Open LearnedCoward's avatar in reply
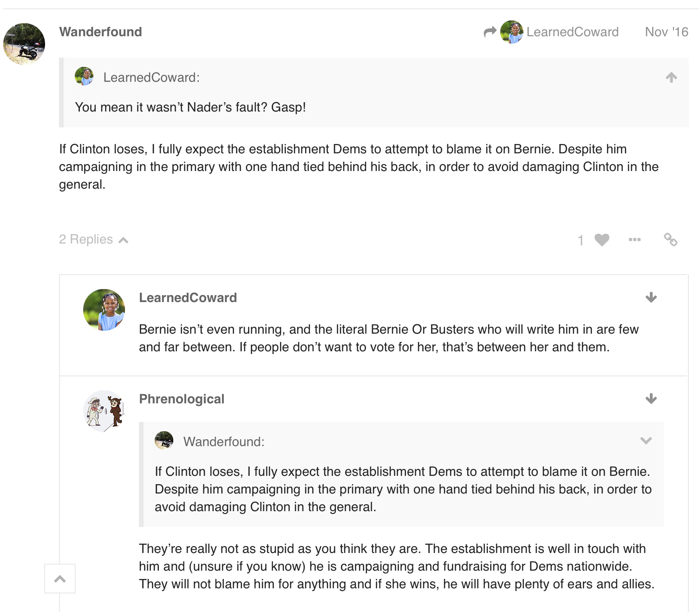 [104, 310]
